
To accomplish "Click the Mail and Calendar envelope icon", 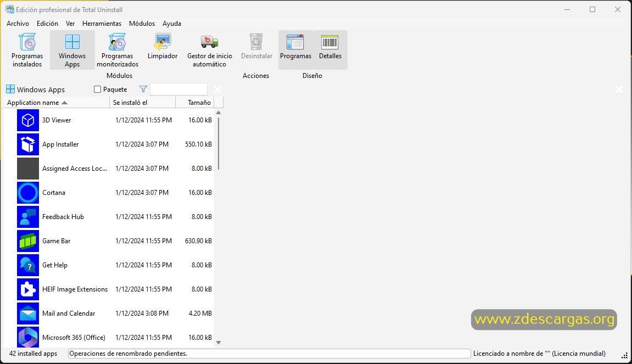I will coord(28,313).
